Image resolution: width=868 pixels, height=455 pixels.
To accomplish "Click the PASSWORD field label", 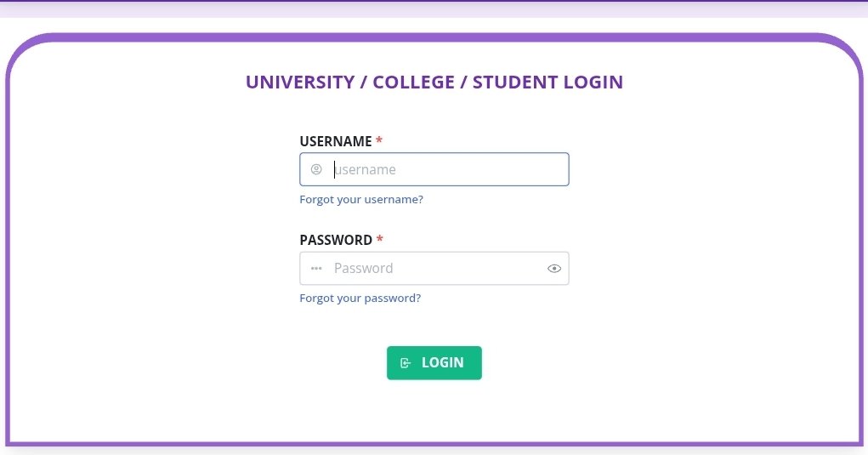I will (336, 240).
